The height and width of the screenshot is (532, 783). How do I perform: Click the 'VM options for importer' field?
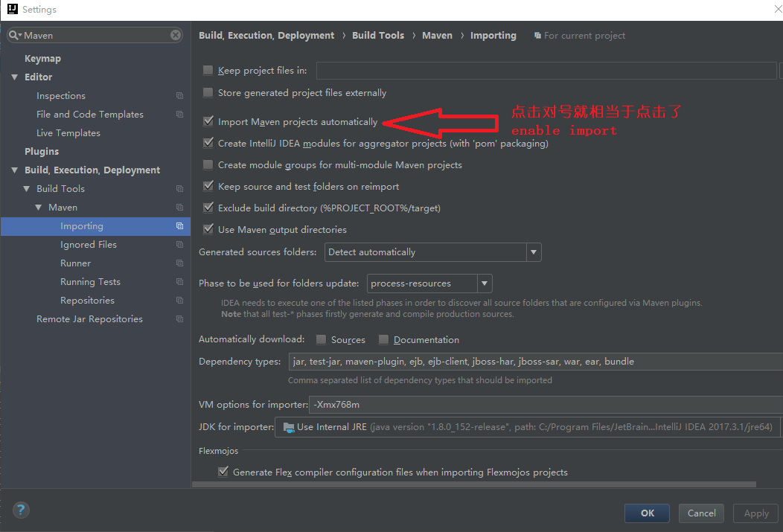[x=447, y=406]
